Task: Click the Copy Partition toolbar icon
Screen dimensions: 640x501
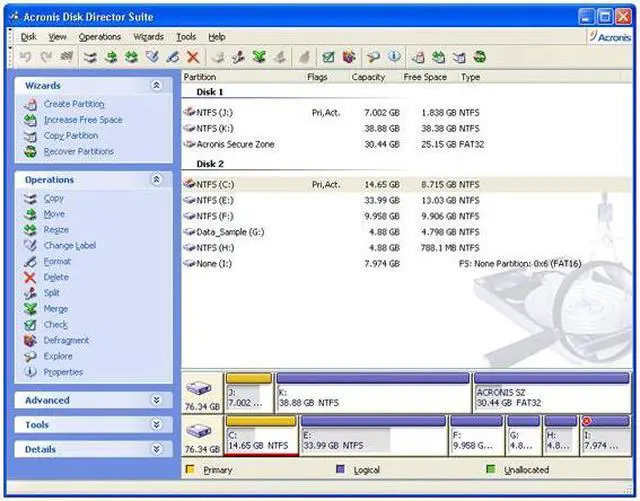Action: [459, 57]
